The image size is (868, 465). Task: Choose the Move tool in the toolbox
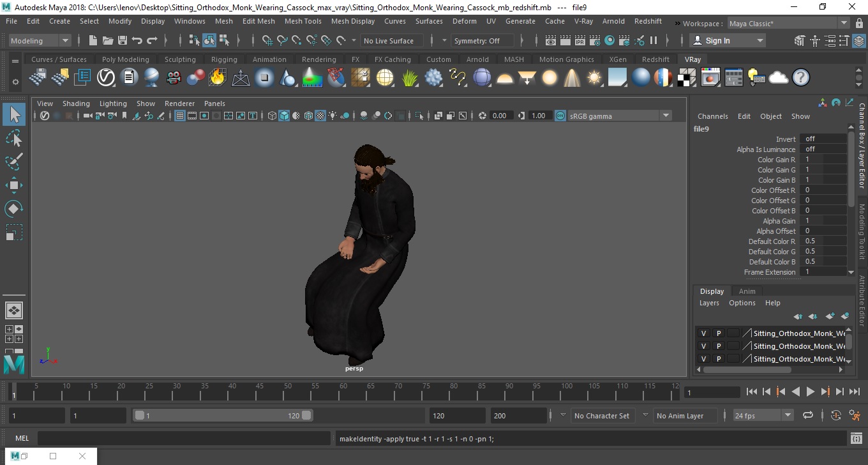pos(14,185)
